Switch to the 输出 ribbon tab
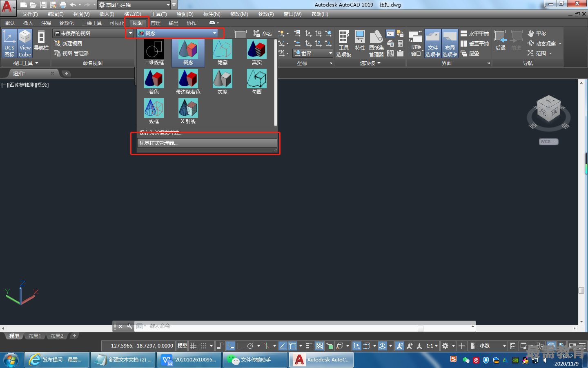This screenshot has width=588, height=368. (x=174, y=23)
